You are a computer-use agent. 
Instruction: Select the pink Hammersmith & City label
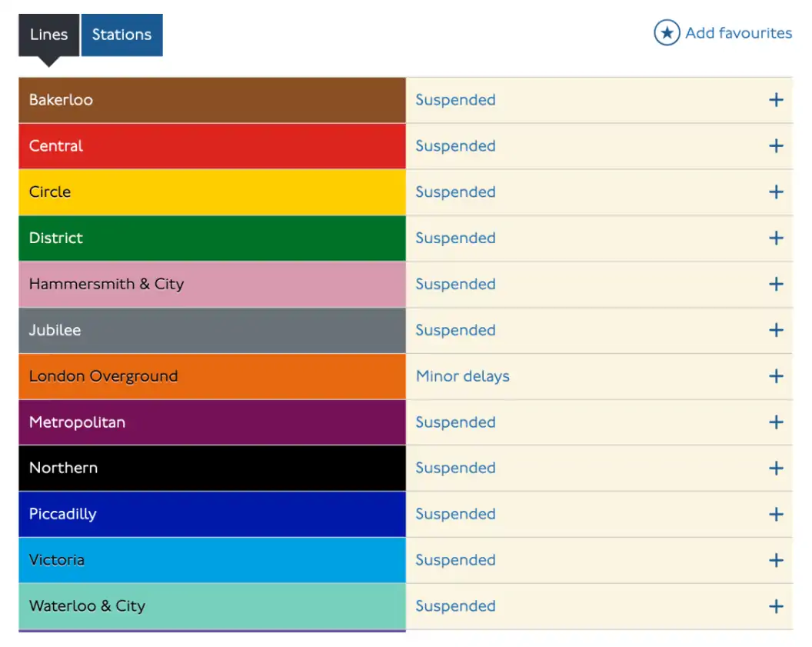[212, 284]
